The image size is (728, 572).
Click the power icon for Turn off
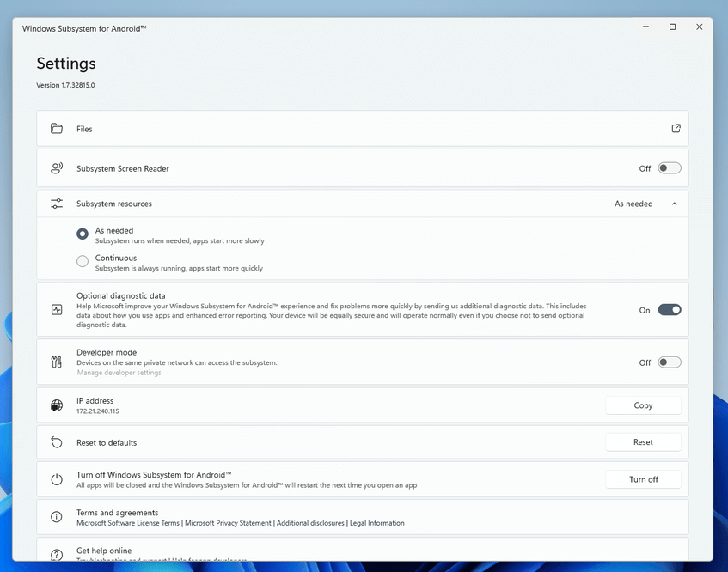57,479
